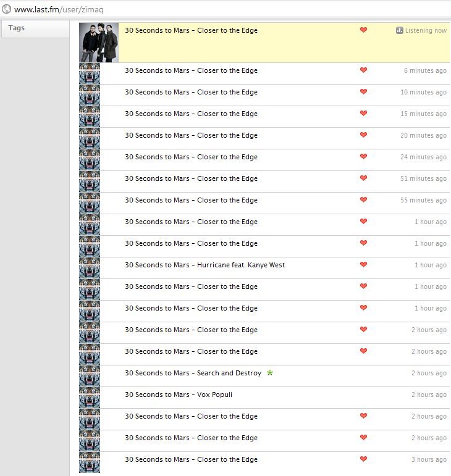Click the 2 hours ago timestamp beside Search and Destroy
Image resolution: width=451 pixels, height=476 pixels.
429,373
